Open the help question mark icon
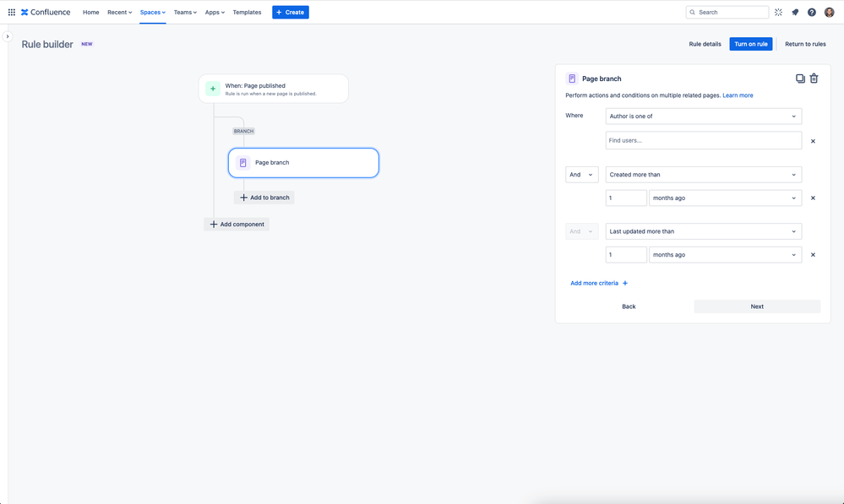Viewport: 844px width, 504px height. pos(812,12)
